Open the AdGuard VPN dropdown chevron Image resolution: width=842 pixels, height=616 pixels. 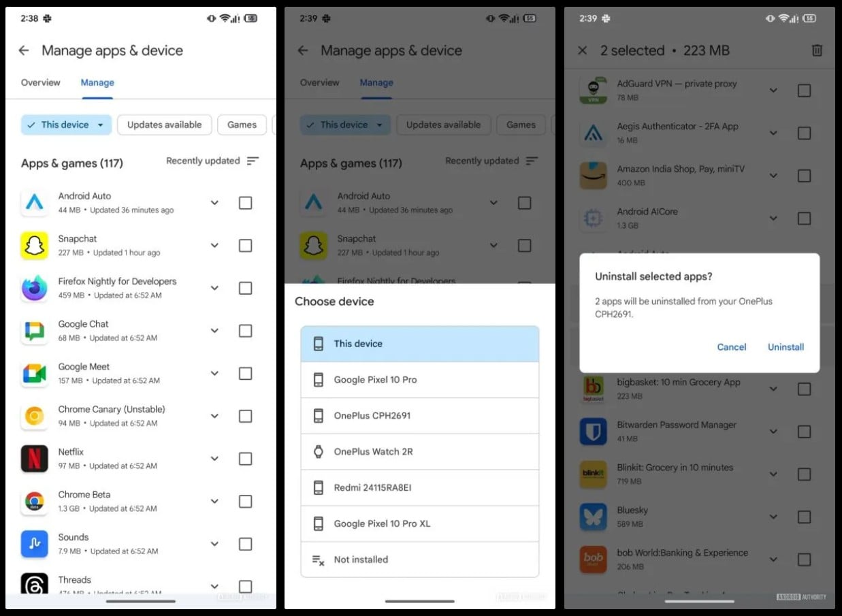click(773, 91)
